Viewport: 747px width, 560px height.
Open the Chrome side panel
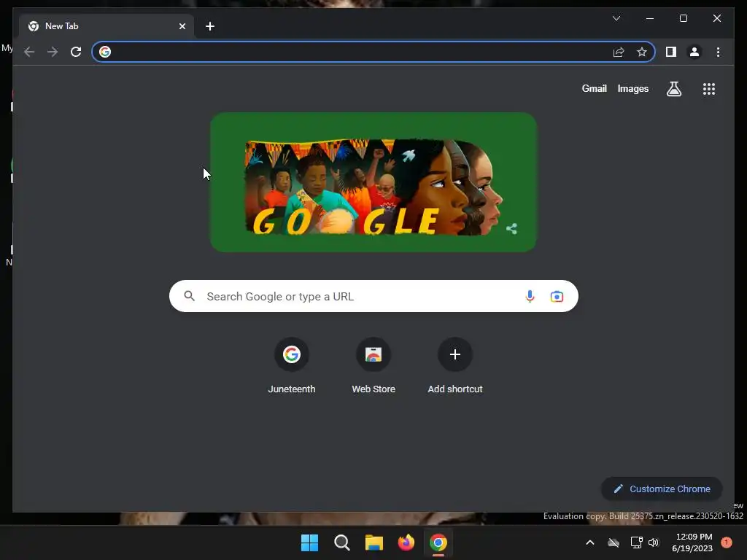coord(671,52)
